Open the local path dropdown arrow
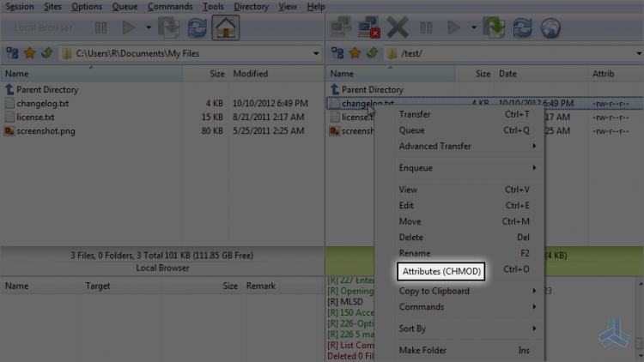Screen dimensions: 644x362 click(315, 53)
